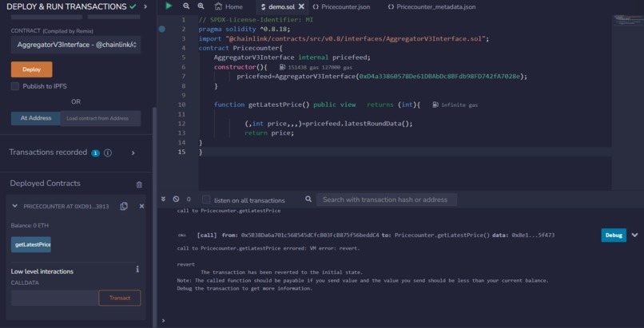Focus the transaction hash search box
644x328 pixels.
click(387, 200)
